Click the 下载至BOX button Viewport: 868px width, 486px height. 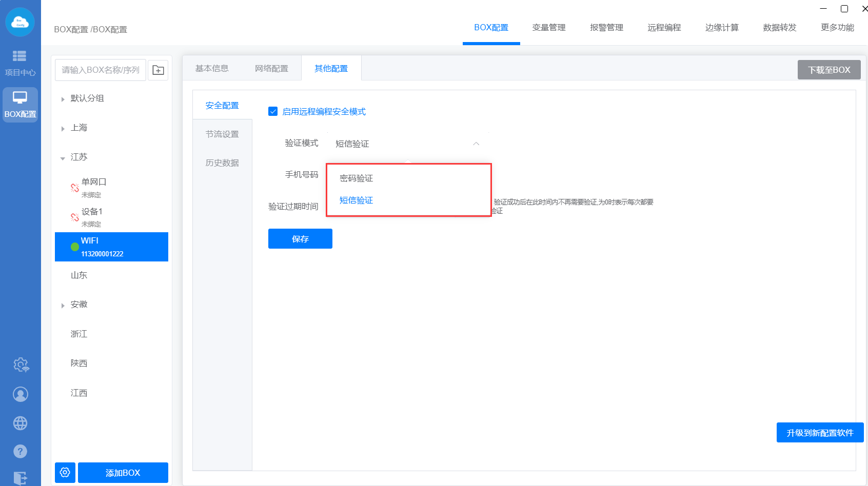828,70
